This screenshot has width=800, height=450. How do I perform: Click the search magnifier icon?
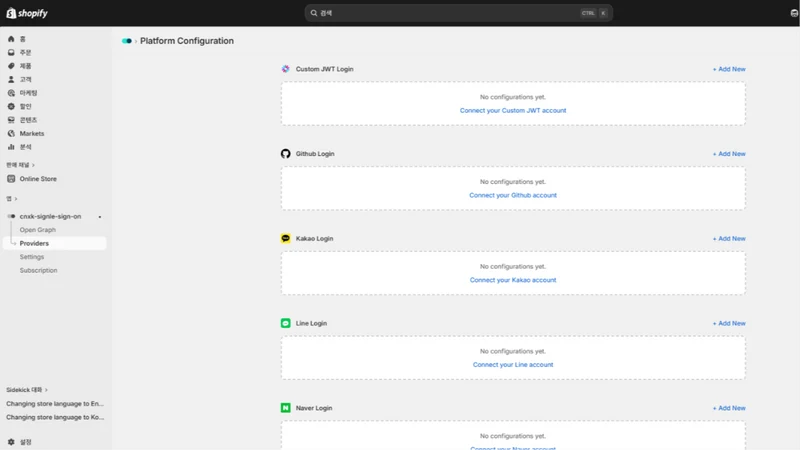tap(314, 13)
